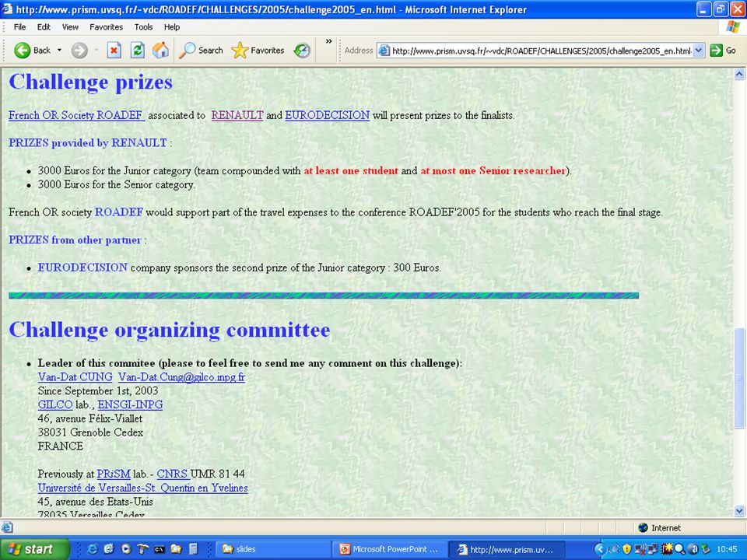Expand toolbar overflow chevron

[328, 42]
